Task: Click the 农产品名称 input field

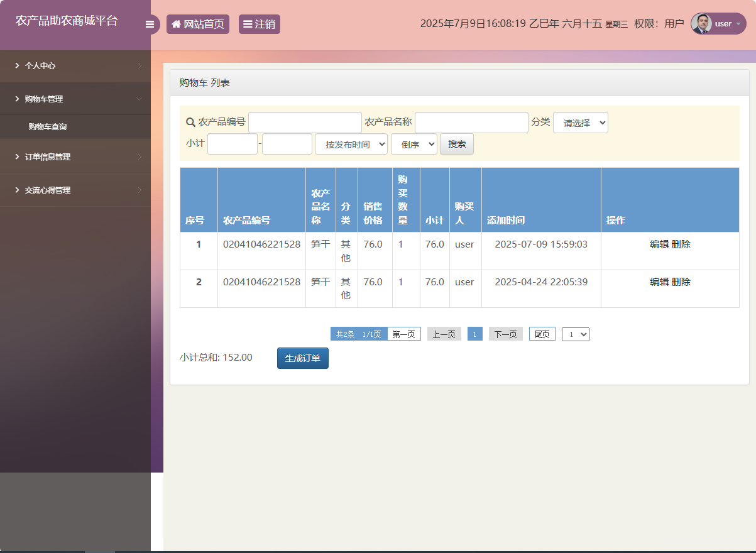Action: coord(471,123)
